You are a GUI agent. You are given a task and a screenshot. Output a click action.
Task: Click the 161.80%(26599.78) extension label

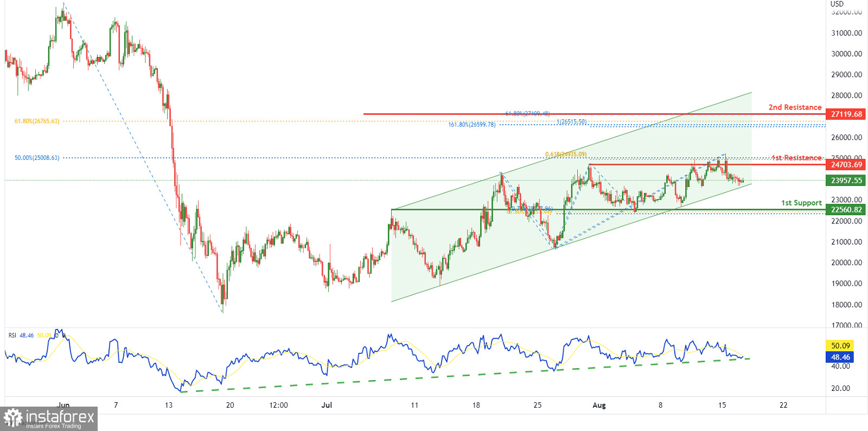(x=471, y=125)
